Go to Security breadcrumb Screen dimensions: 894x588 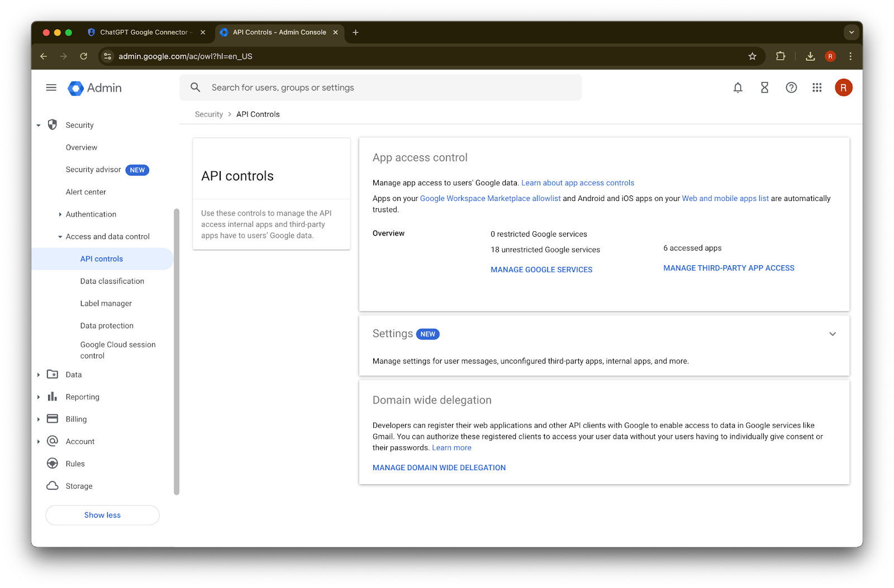coord(209,114)
